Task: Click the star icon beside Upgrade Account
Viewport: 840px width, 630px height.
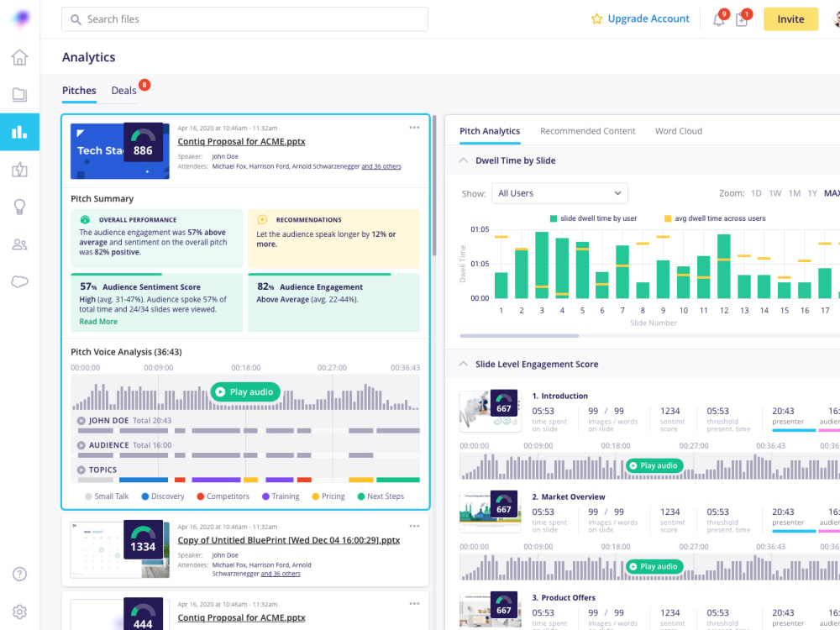Action: 596,18
